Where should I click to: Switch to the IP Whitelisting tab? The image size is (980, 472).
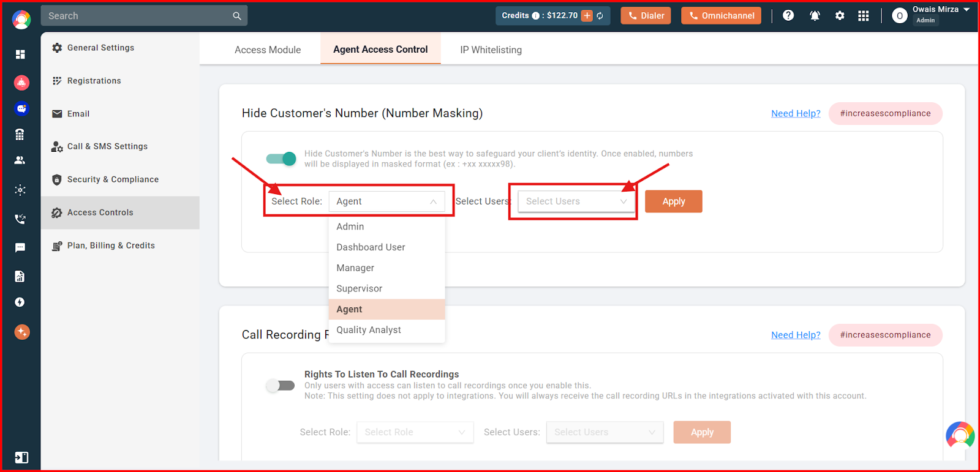491,50
